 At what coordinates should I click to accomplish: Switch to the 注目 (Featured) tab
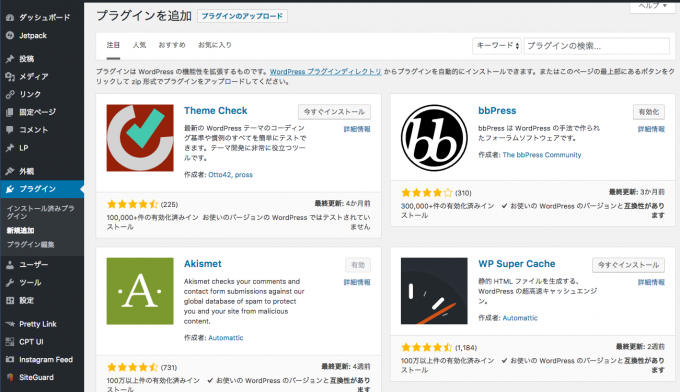coord(113,45)
